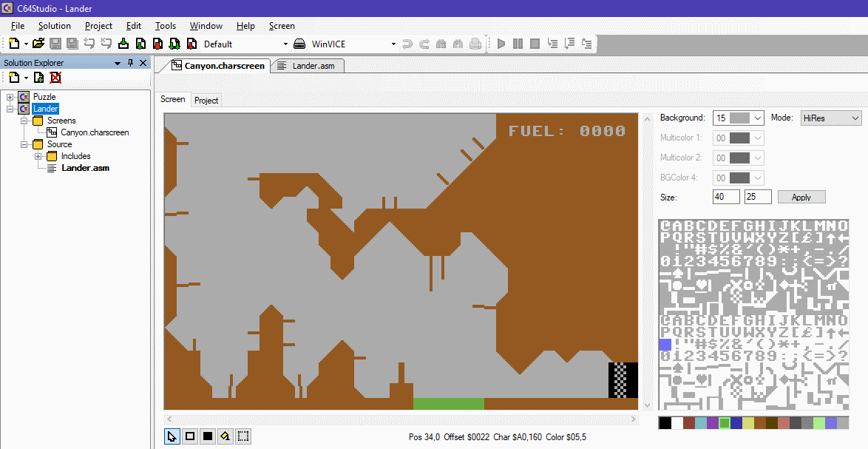
Task: Expand the Includes folder node
Action: pyautogui.click(x=38, y=156)
